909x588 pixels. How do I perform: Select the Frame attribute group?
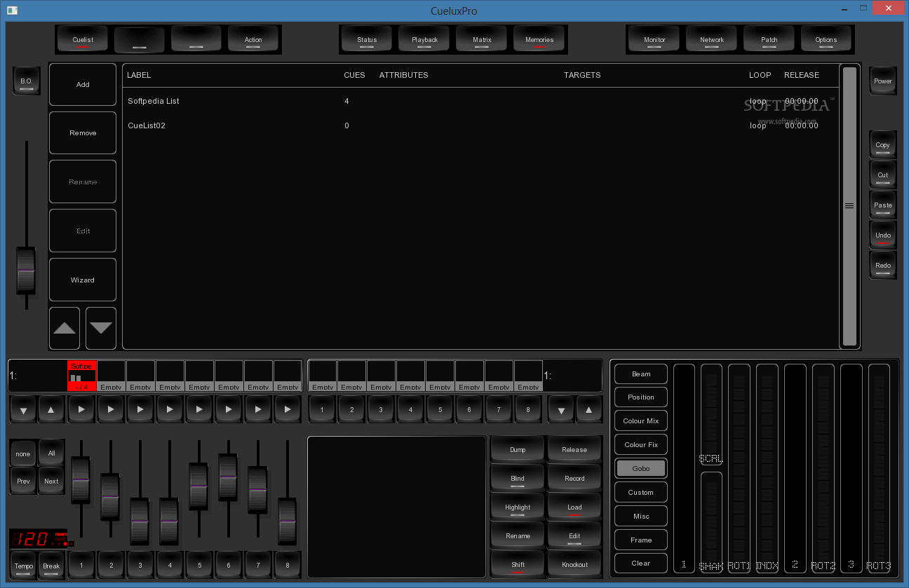pyautogui.click(x=641, y=540)
